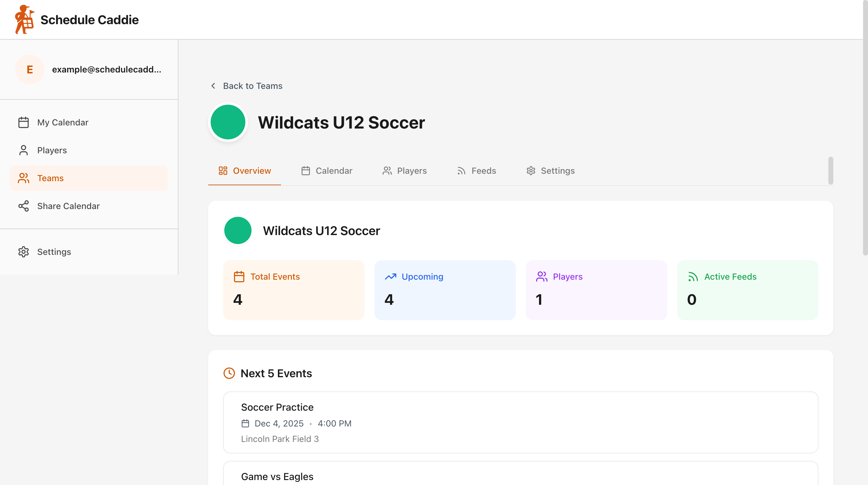Screen dimensions: 868x485
Task: Click the Total Events calendar icon
Action: (x=239, y=277)
